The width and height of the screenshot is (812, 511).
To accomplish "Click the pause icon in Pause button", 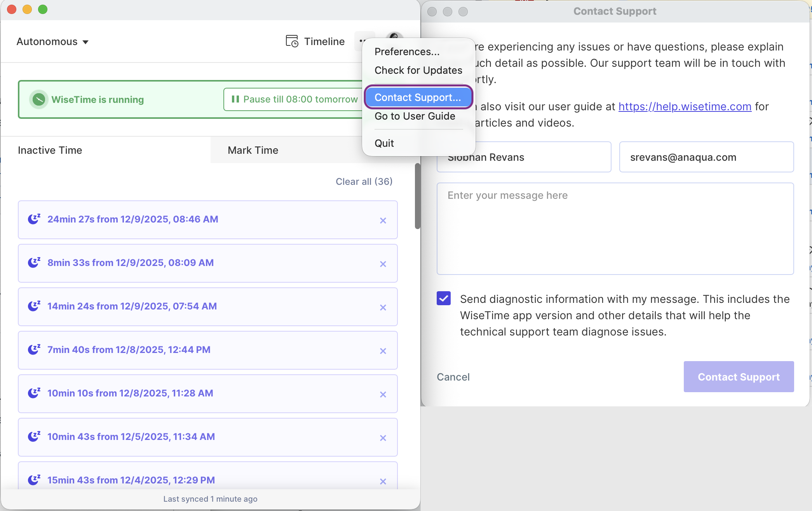I will coord(235,99).
